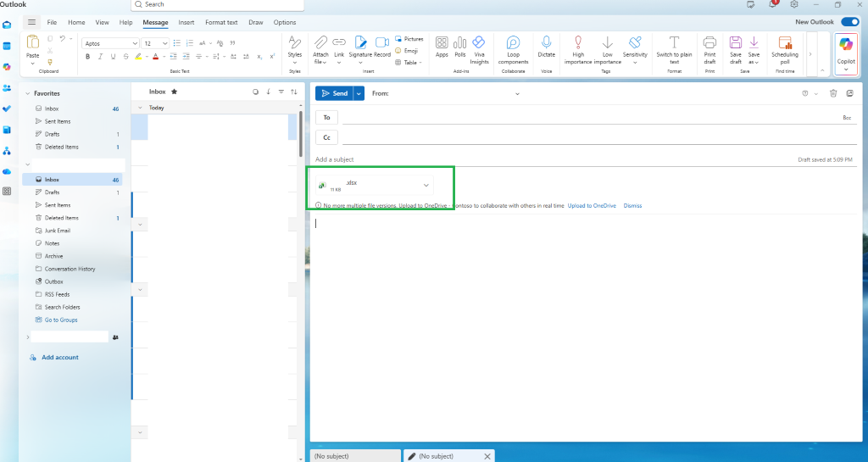Click the Paste clipboard icon
The image size is (868, 462).
point(33,42)
